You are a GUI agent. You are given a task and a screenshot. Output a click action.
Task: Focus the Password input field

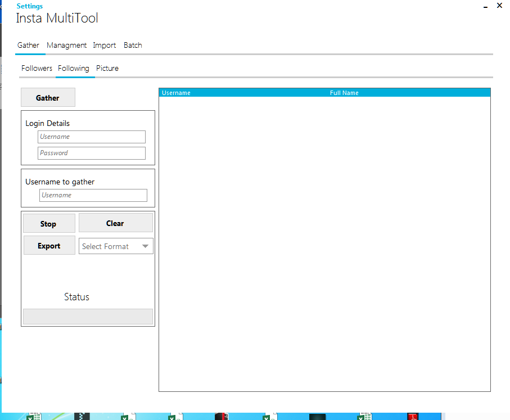tap(92, 153)
